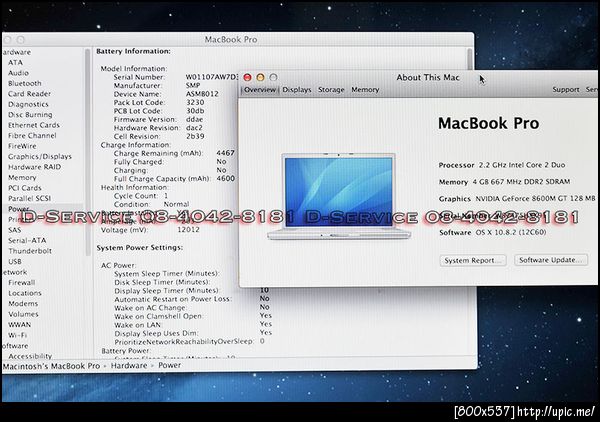Select ATA in System Report sidebar
The height and width of the screenshot is (422, 600).
coord(15,62)
